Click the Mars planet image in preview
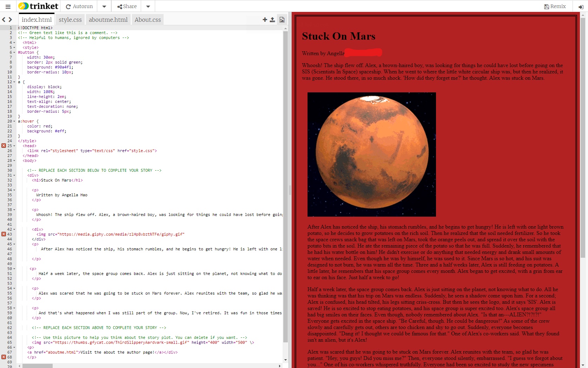This screenshot has height=368, width=588. pyautogui.click(x=371, y=155)
